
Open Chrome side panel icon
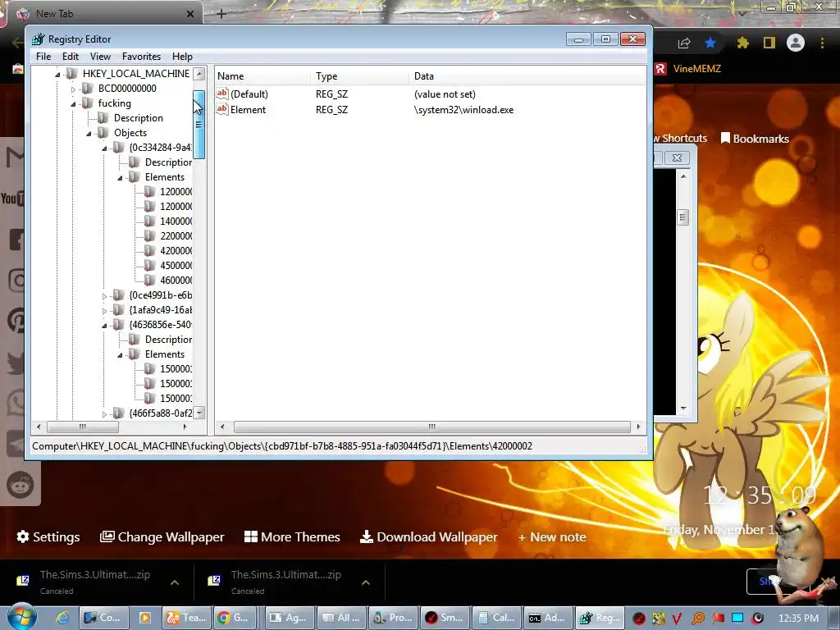pyautogui.click(x=769, y=43)
